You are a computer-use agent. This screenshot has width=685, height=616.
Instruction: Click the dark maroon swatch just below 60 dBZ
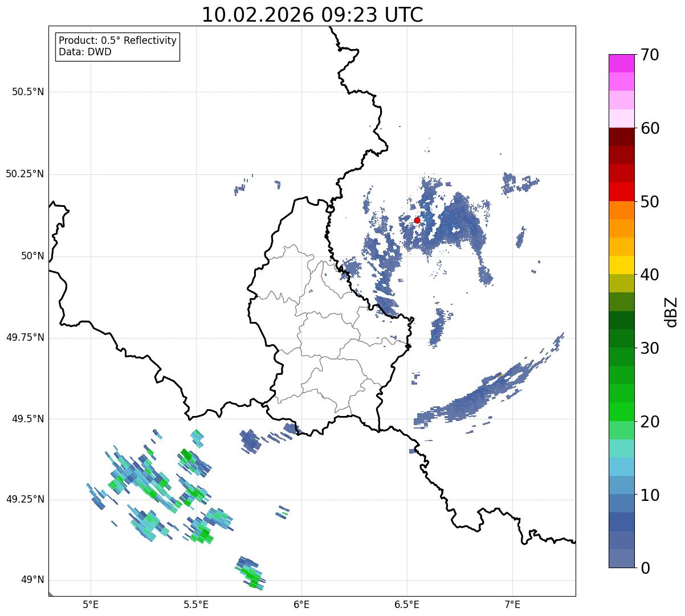click(621, 137)
